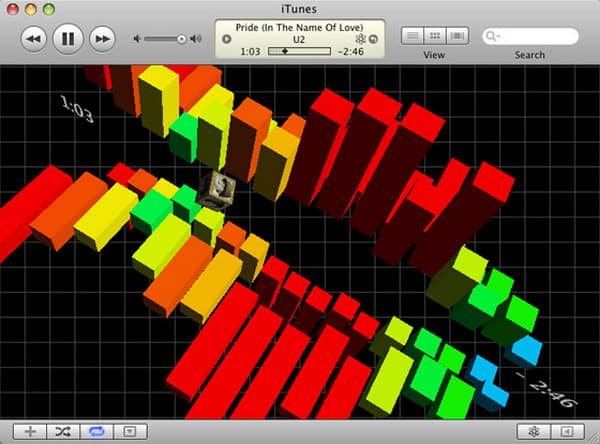Zoom the iTunes window with green button
This screenshot has width=600, height=444.
pyautogui.click(x=49, y=9)
